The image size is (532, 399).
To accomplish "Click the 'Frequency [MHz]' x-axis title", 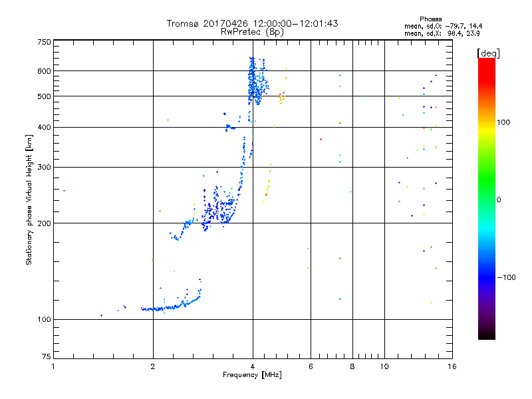I will coord(252,375).
